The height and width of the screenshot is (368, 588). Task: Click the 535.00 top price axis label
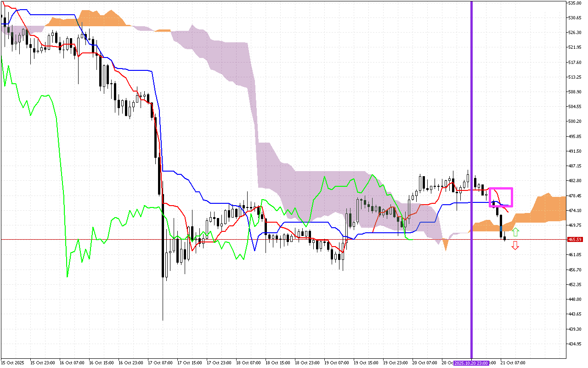click(575, 3)
